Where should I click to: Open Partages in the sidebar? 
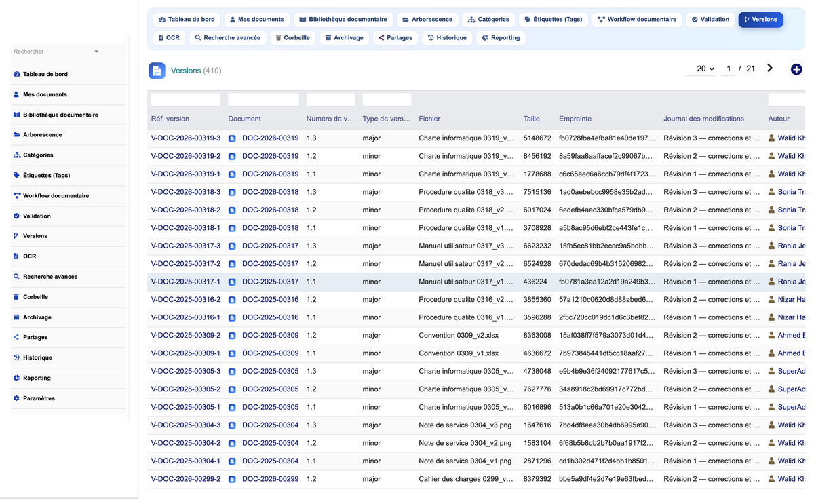point(31,337)
